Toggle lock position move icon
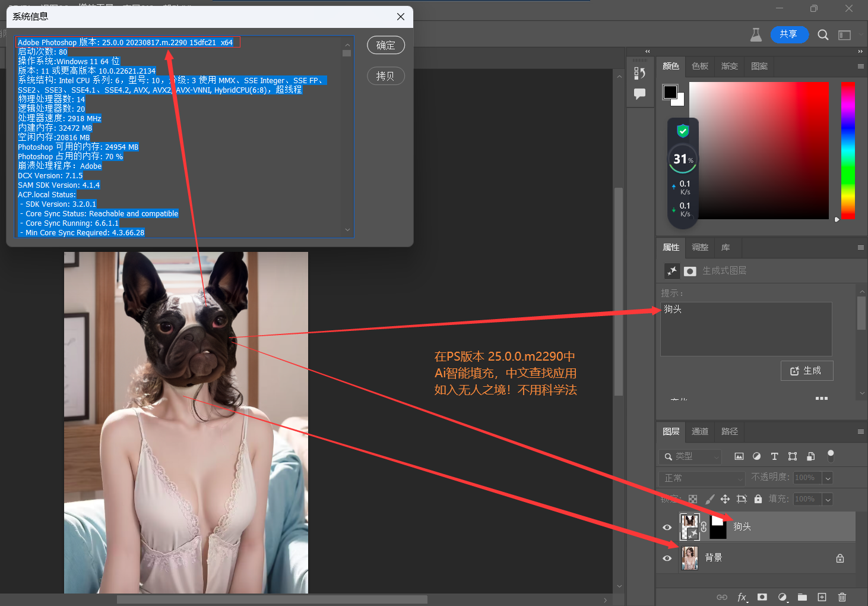This screenshot has width=868, height=606. click(725, 499)
